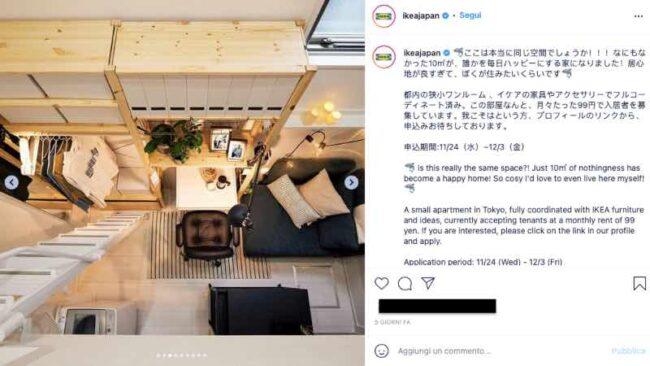The image size is (650, 366).
Task: Click the blacked-out likes count bar
Action: [x=437, y=306]
